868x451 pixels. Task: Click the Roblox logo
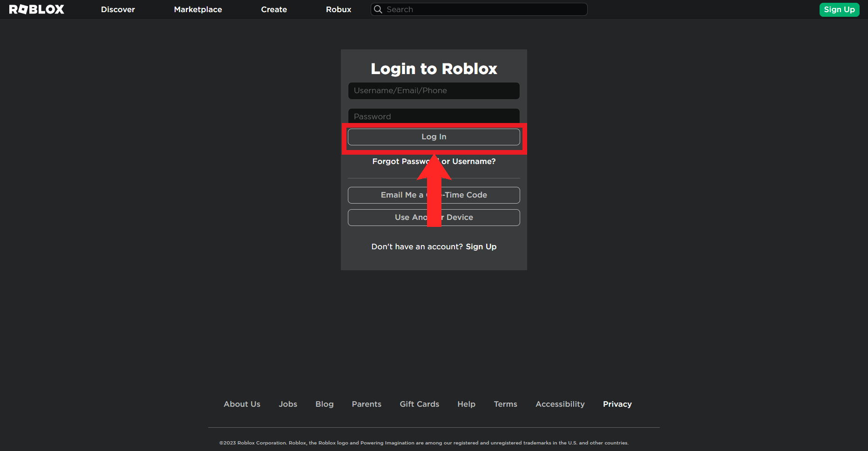click(x=37, y=9)
